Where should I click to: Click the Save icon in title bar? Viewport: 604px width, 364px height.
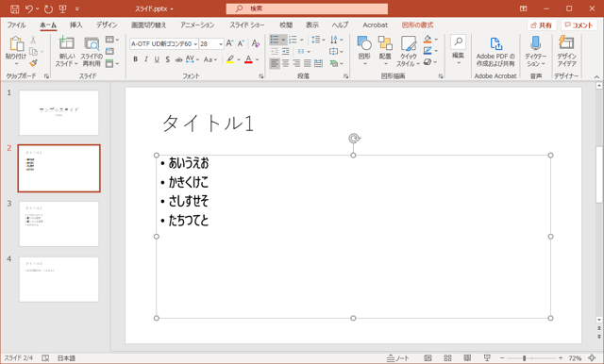pyautogui.click(x=15, y=8)
